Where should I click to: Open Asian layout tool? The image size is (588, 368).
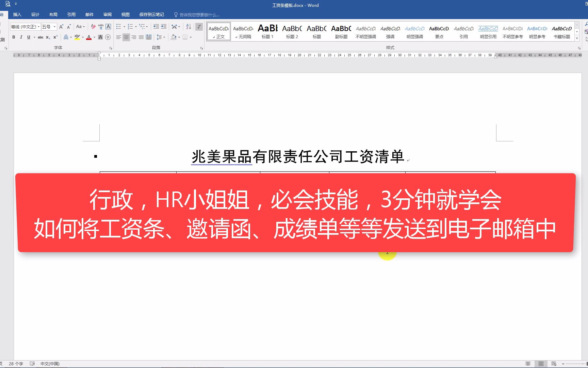pyautogui.click(x=174, y=27)
